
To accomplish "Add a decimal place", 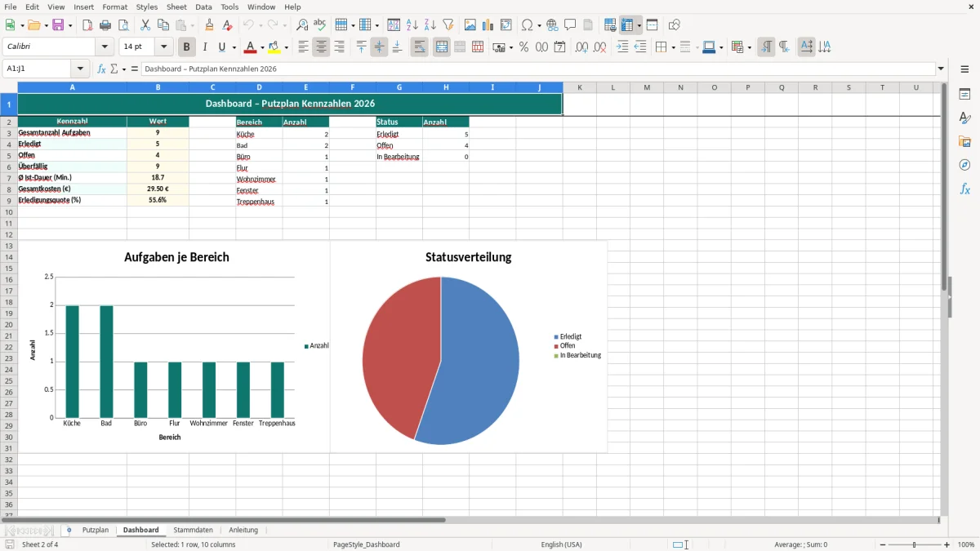I will pyautogui.click(x=582, y=47).
